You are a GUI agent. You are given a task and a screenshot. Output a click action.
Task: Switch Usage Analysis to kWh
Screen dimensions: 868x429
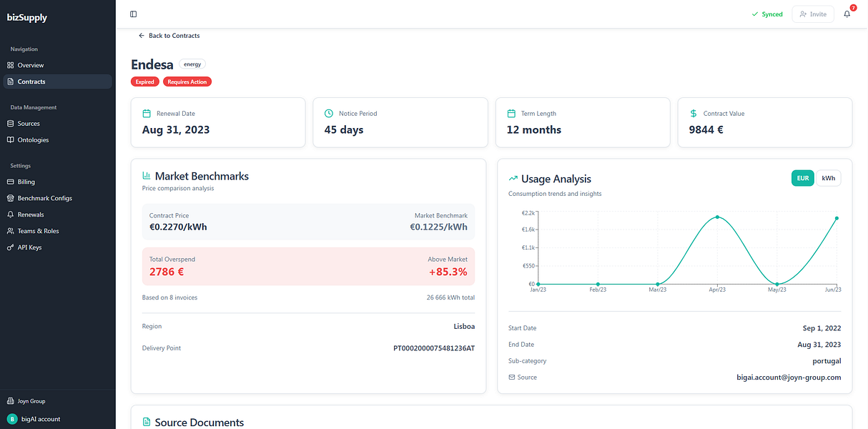click(829, 178)
